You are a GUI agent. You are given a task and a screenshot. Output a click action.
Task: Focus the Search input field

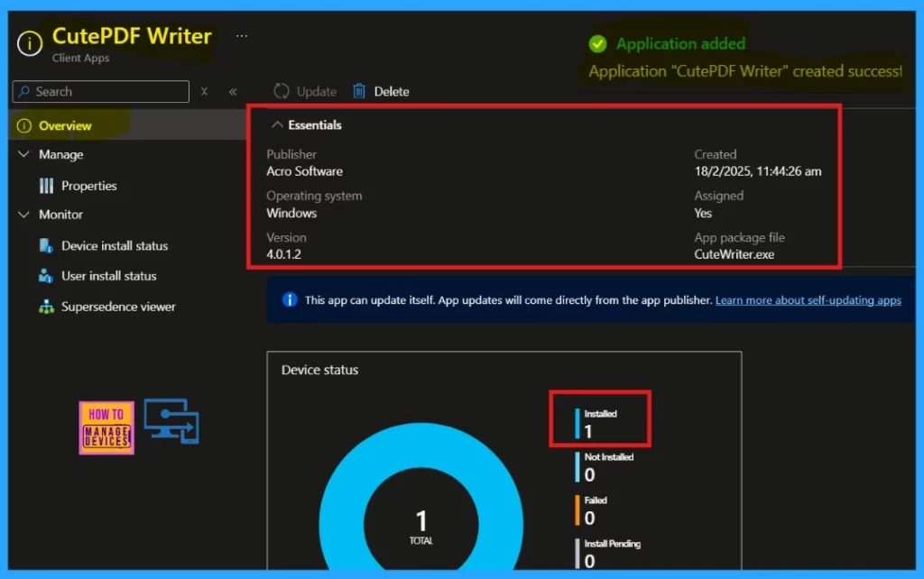point(101,91)
